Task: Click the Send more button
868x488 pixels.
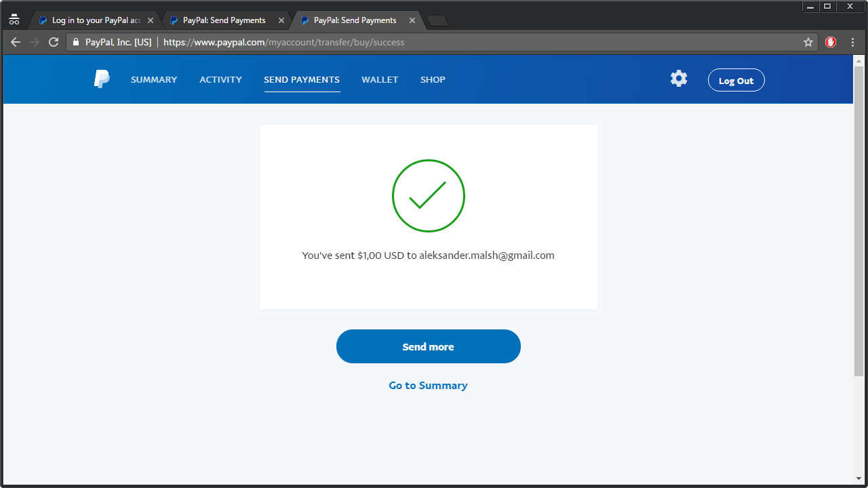Action: tap(428, 346)
